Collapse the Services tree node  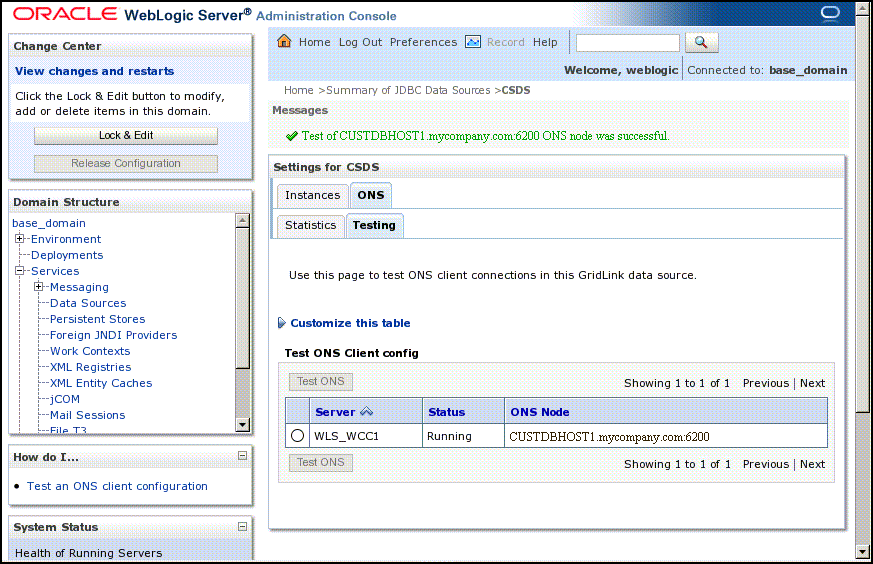point(19,271)
